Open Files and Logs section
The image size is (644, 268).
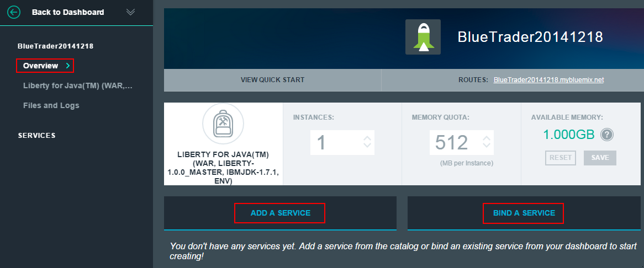coord(51,105)
